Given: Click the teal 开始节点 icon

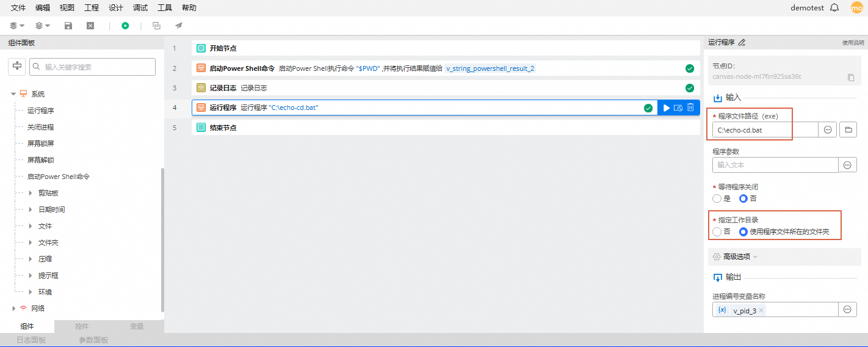Looking at the screenshot, I should pos(201,48).
